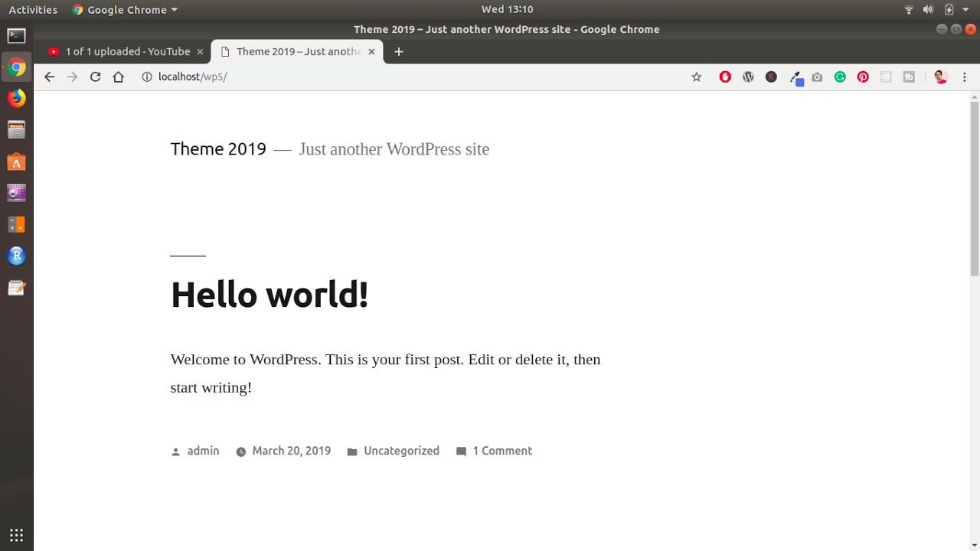Open the purple video editor dock icon
Image resolution: width=980 pixels, height=551 pixels.
click(x=16, y=193)
